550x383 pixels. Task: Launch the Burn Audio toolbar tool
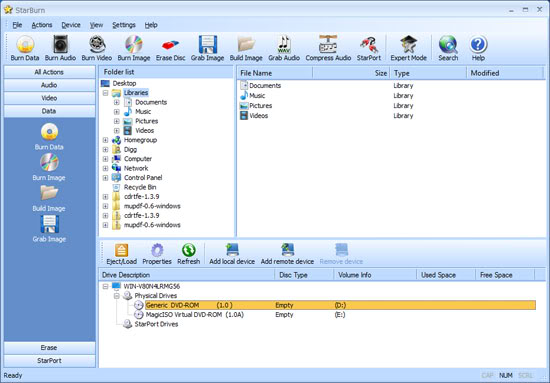tap(60, 48)
